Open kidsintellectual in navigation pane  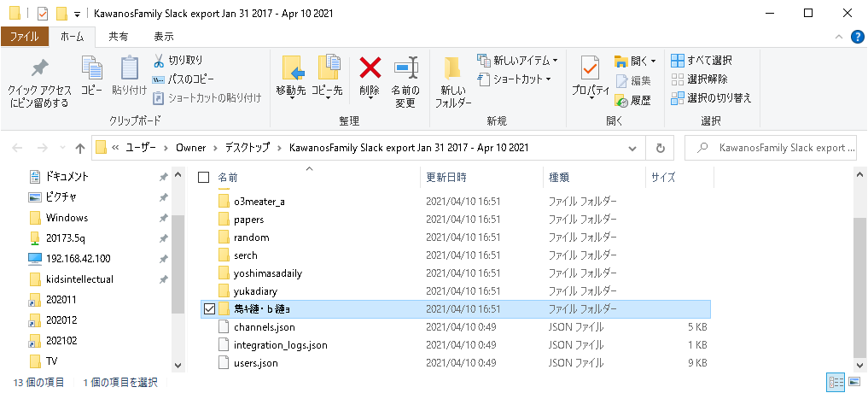tap(79, 279)
